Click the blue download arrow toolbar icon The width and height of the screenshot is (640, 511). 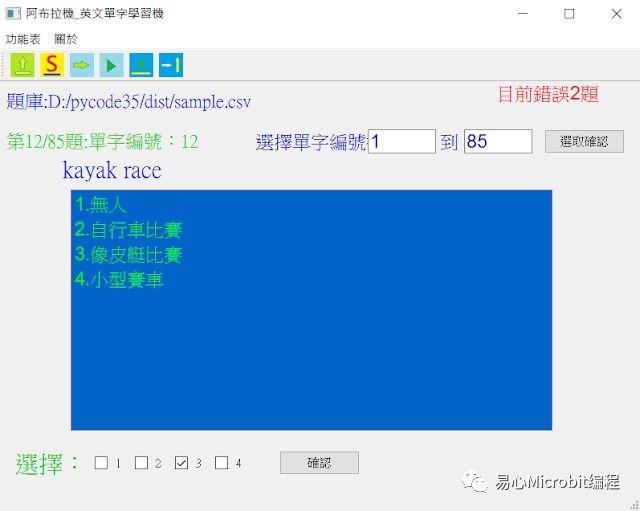(x=141, y=65)
